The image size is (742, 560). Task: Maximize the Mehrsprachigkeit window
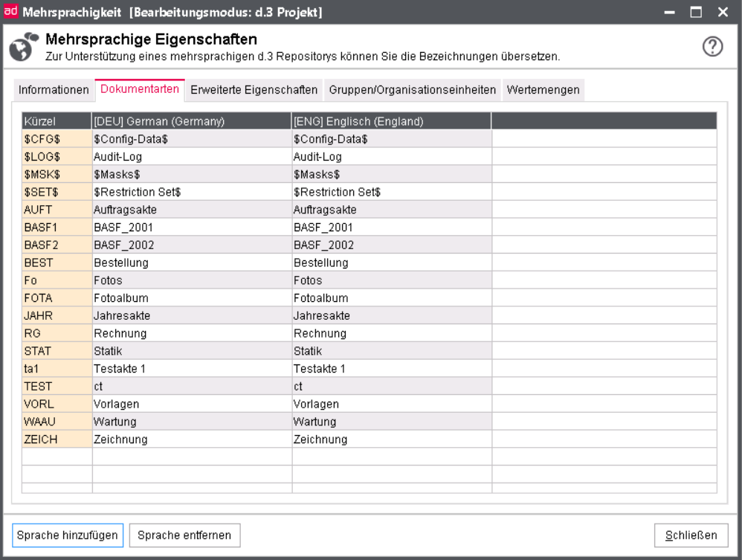click(x=696, y=12)
